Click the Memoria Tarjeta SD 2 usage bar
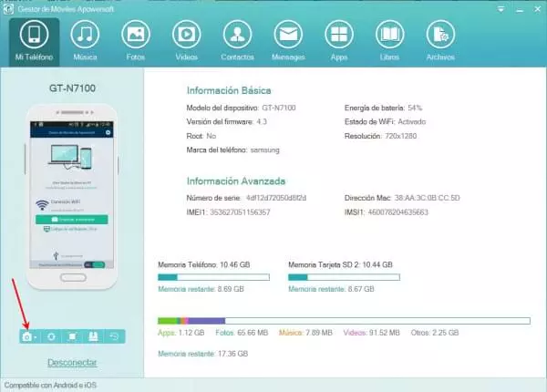This screenshot has height=392, width=547. point(344,277)
